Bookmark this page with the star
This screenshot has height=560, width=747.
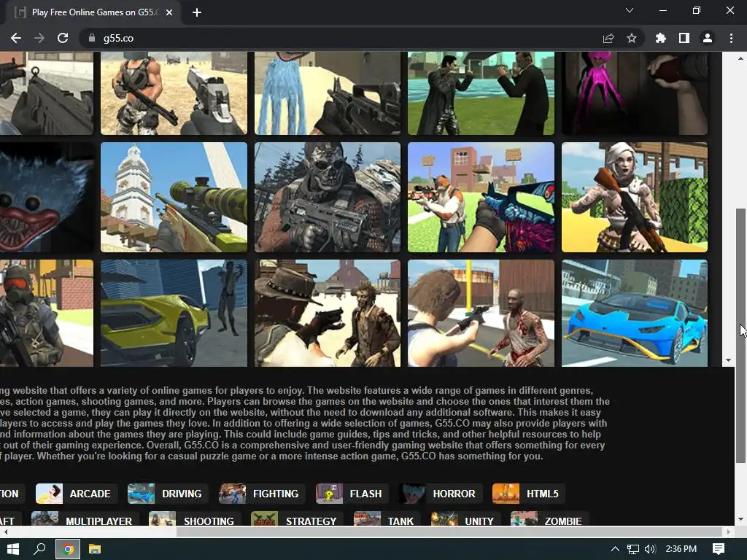click(x=632, y=38)
